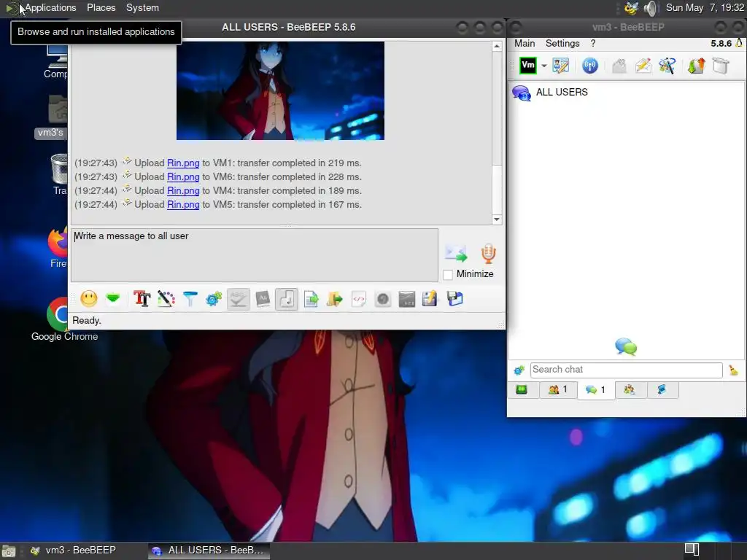Image resolution: width=747 pixels, height=560 pixels.
Task: Switch to the groups tab
Action: [630, 390]
